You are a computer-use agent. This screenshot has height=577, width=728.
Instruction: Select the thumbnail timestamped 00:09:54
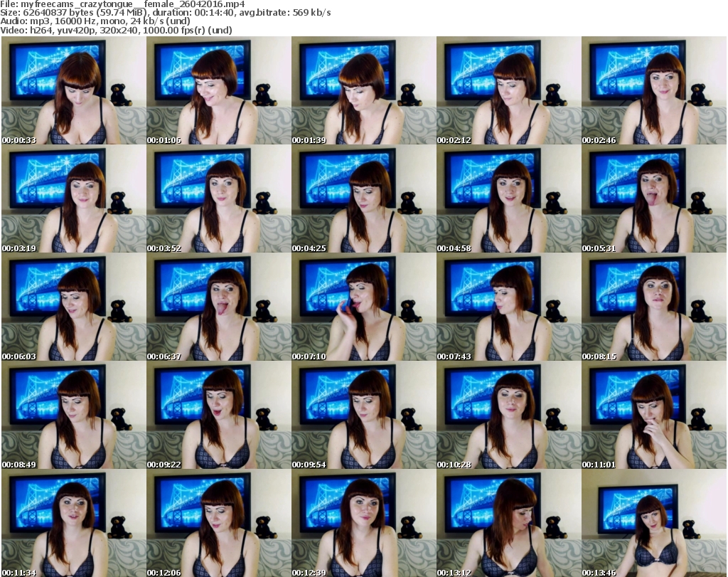363,415
